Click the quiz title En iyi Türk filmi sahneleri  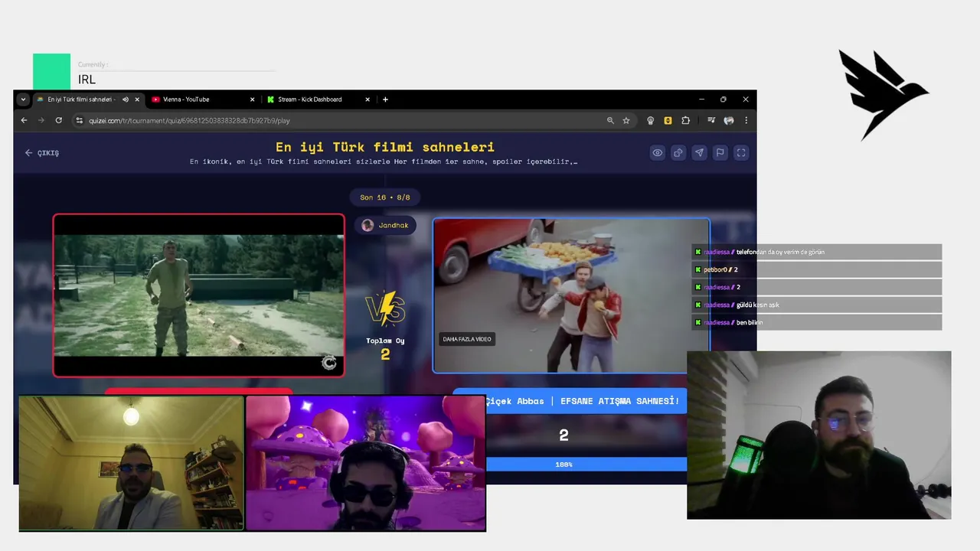tap(385, 147)
